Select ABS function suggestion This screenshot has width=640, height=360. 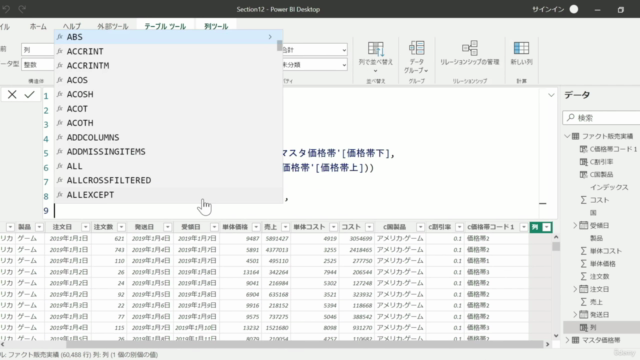point(168,37)
